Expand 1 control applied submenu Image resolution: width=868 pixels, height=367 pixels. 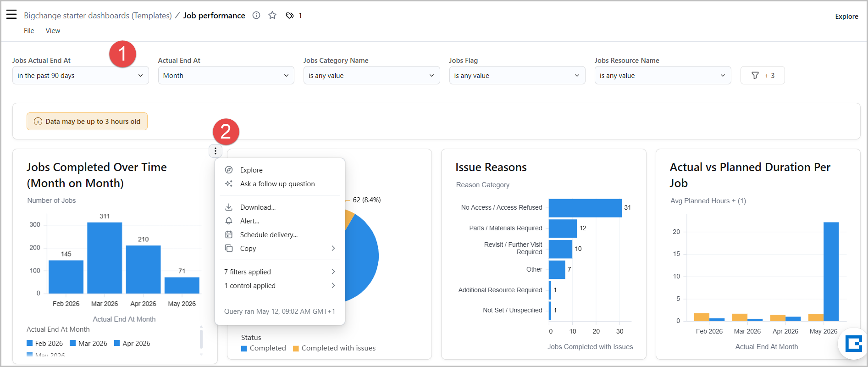pos(280,285)
